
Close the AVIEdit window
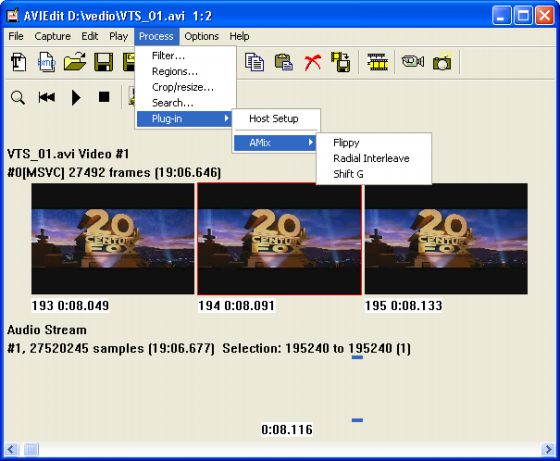click(x=545, y=15)
